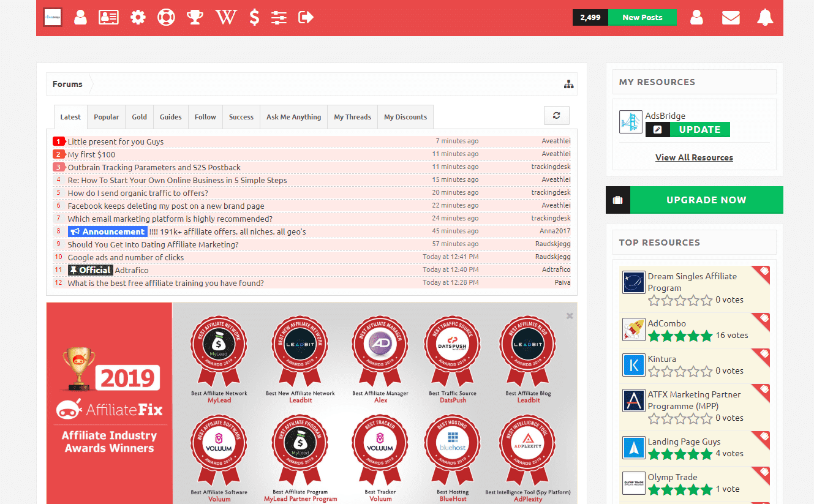814x504 pixels.
Task: Click the dollar sign icon
Action: 254,17
